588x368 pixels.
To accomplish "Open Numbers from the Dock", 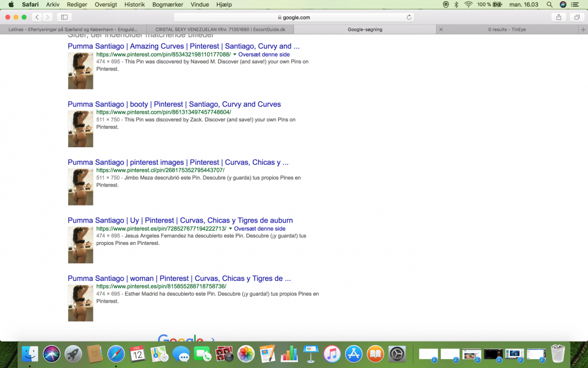I will (289, 354).
